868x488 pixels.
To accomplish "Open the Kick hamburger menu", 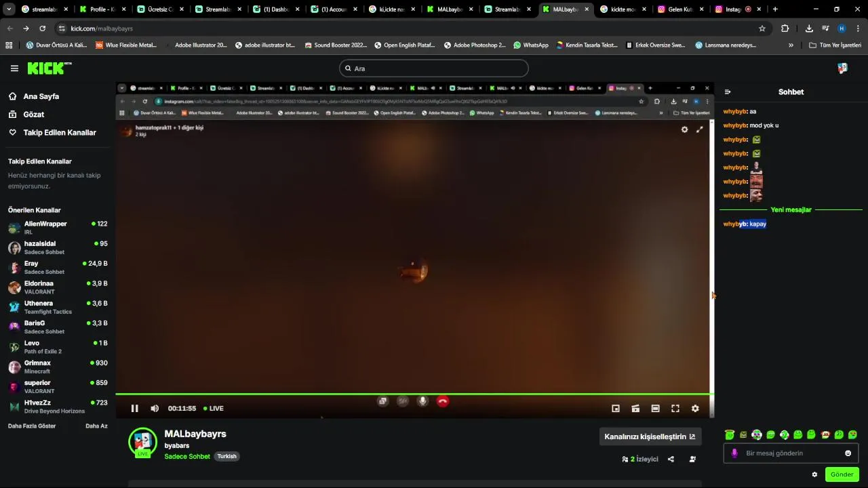I will 14,68.
